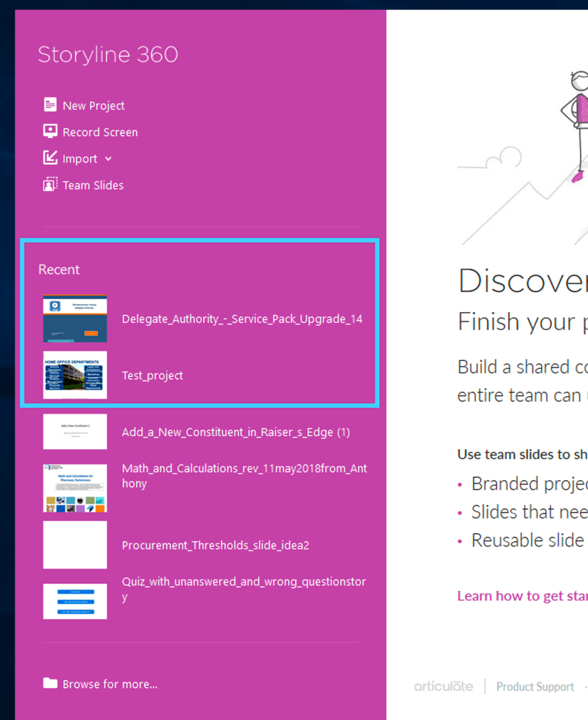
Task: Start a New Project
Action: [x=94, y=106]
